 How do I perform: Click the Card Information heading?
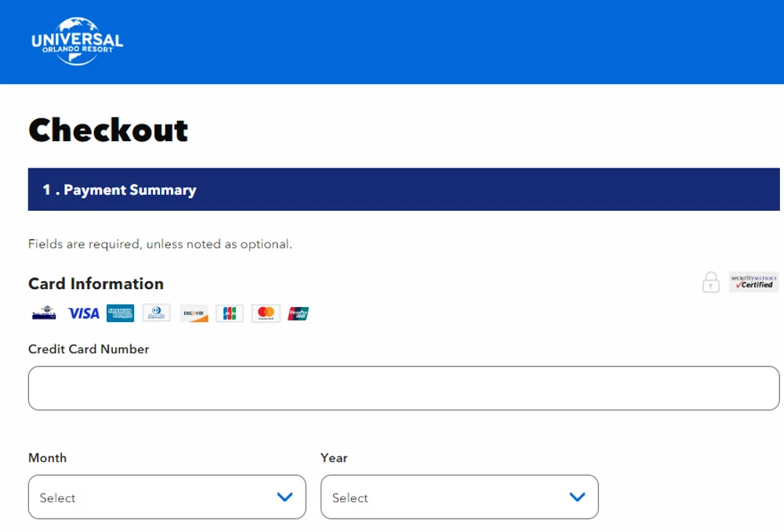click(x=96, y=284)
